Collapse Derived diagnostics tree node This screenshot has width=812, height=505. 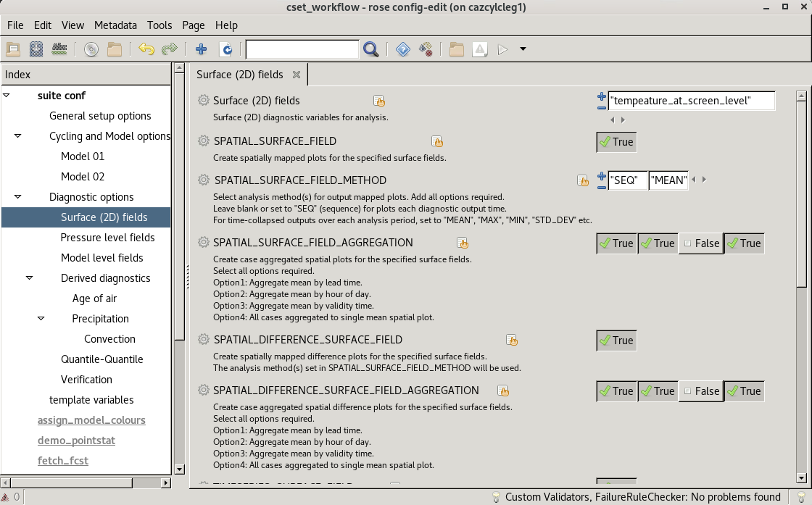coord(30,277)
